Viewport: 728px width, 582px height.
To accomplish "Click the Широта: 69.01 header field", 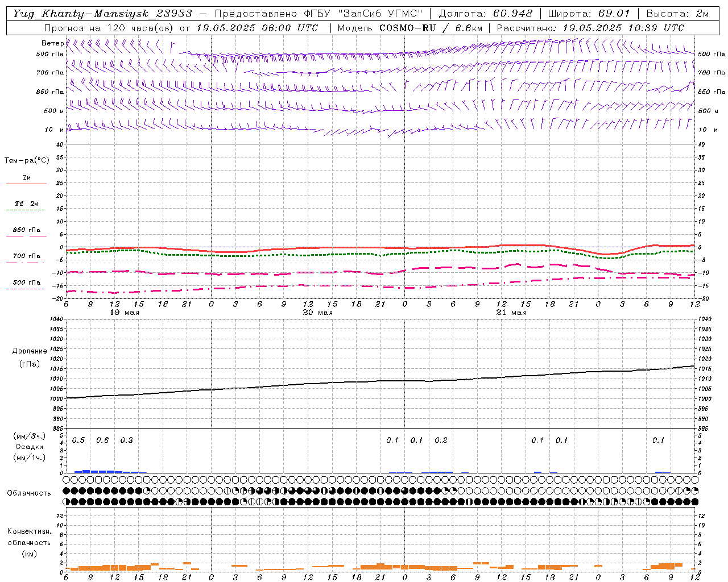I will tap(589, 14).
